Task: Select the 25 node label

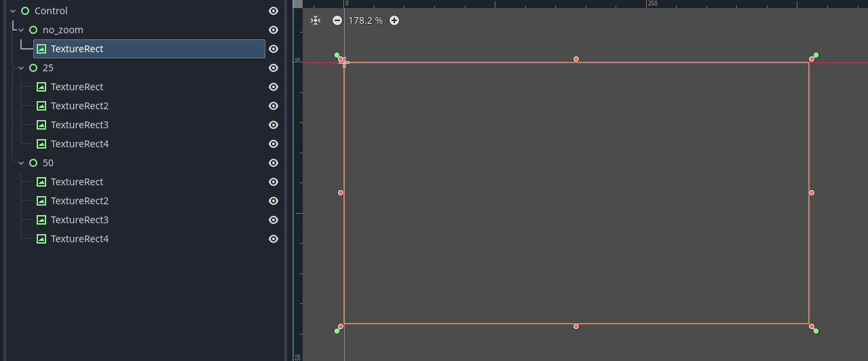Action: 48,68
